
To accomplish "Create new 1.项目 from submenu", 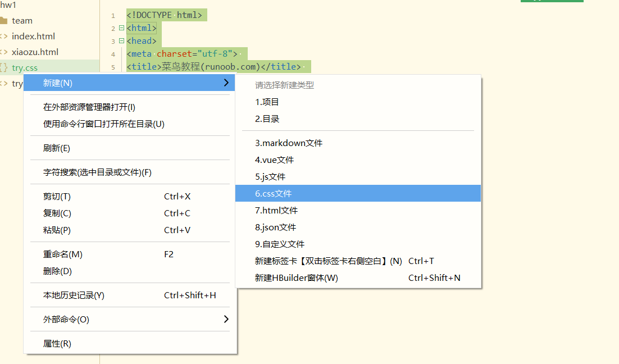I will click(x=267, y=102).
